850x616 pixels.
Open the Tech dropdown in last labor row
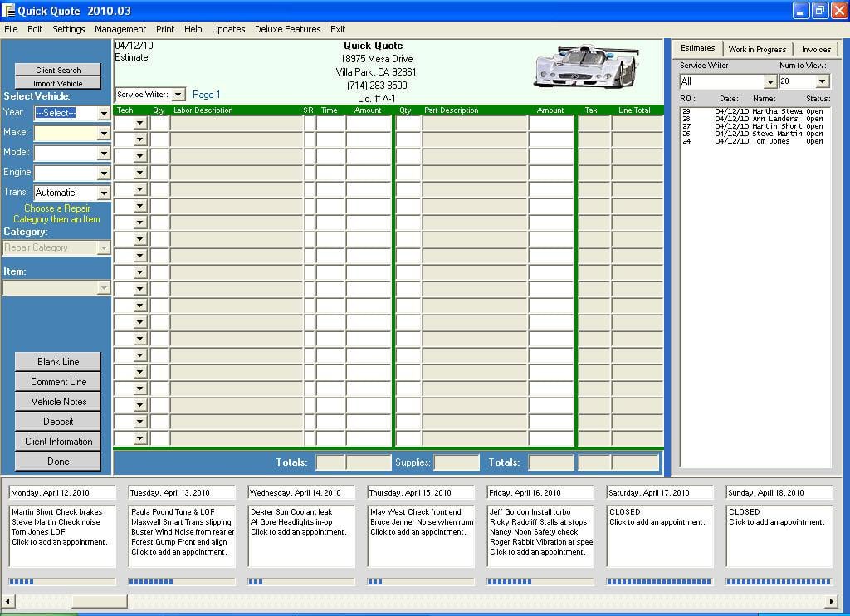[139, 438]
